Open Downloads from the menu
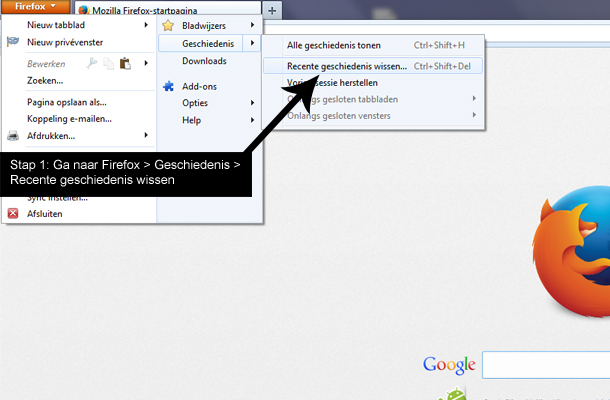 click(x=204, y=61)
